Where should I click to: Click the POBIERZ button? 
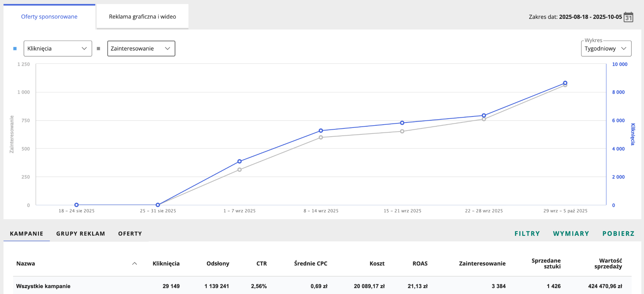(618, 234)
